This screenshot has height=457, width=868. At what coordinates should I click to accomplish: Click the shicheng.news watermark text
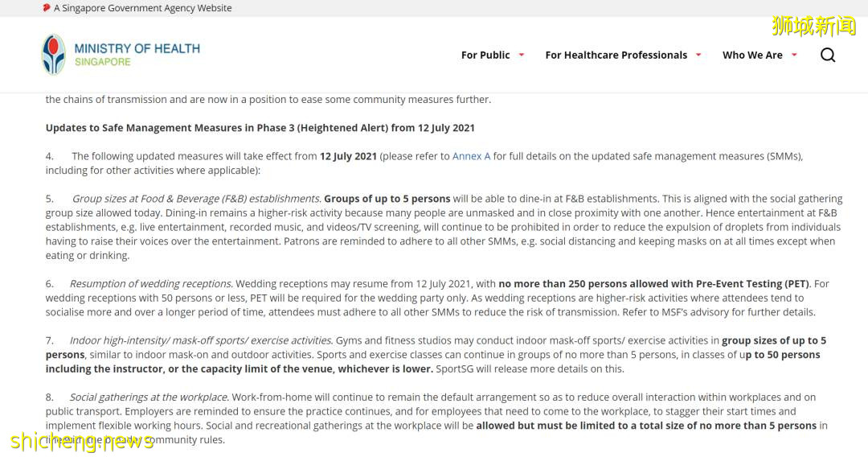82,441
